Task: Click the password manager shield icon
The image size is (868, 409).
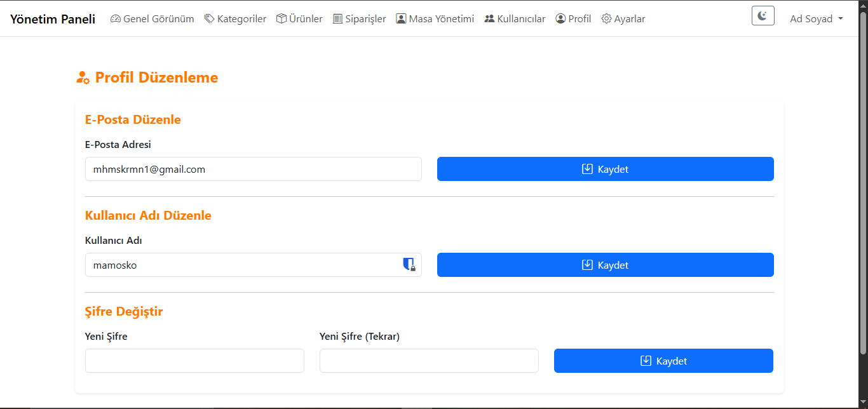Action: [409, 265]
